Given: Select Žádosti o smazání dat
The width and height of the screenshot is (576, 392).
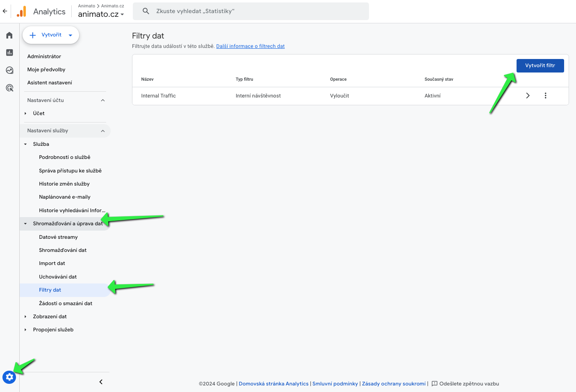Looking at the screenshot, I should tap(66, 304).
